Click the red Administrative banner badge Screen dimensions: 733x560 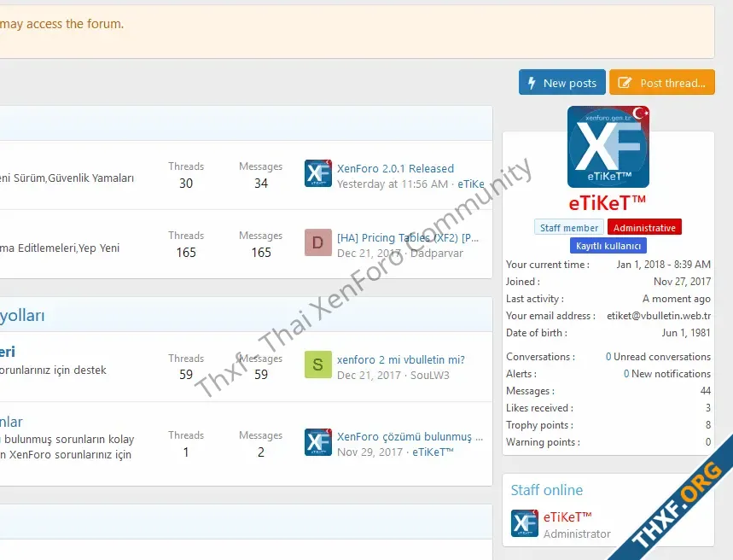tap(644, 228)
